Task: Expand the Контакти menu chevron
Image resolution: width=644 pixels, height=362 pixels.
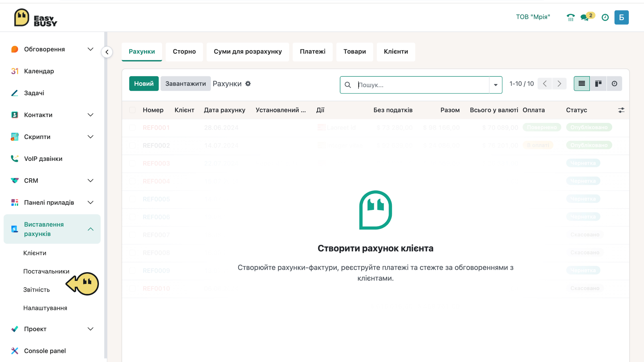Action: [90, 115]
